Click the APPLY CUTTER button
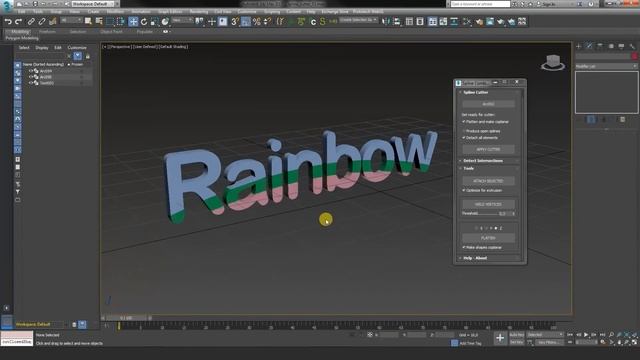This screenshot has width=640, height=360. click(488, 149)
